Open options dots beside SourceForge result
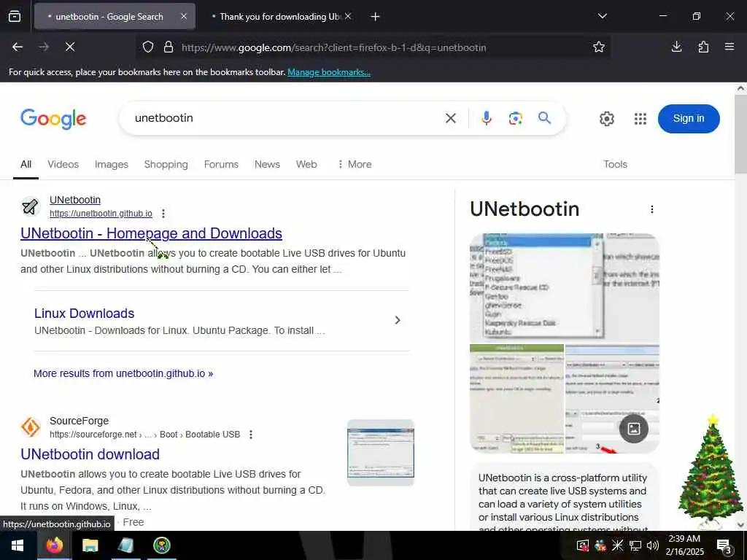 click(251, 435)
